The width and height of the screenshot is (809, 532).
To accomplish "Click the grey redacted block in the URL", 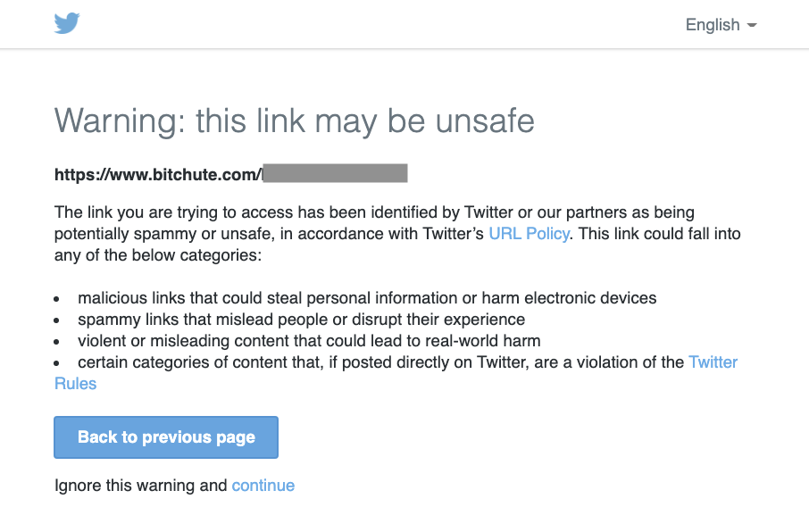I will click(336, 173).
